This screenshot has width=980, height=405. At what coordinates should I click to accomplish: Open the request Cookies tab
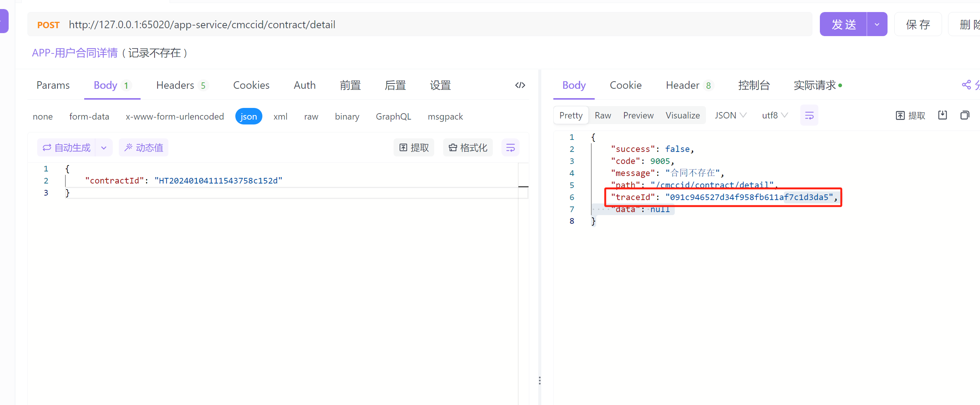click(251, 85)
